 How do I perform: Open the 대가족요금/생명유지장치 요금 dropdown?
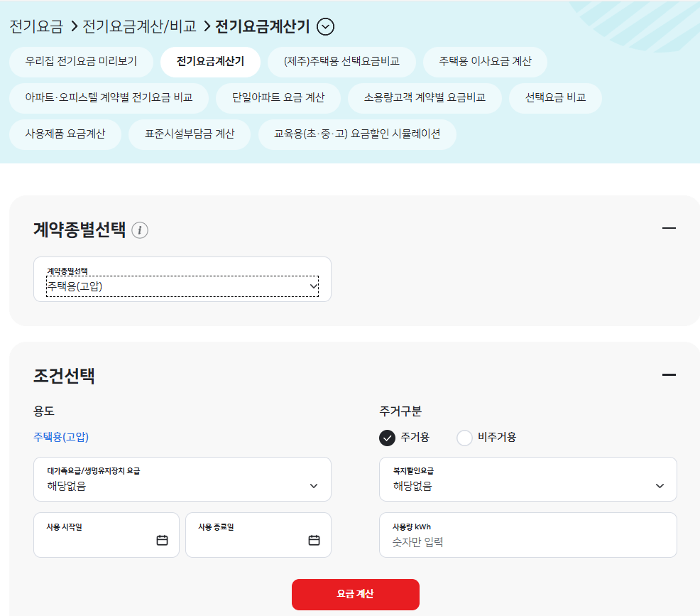[x=182, y=480]
